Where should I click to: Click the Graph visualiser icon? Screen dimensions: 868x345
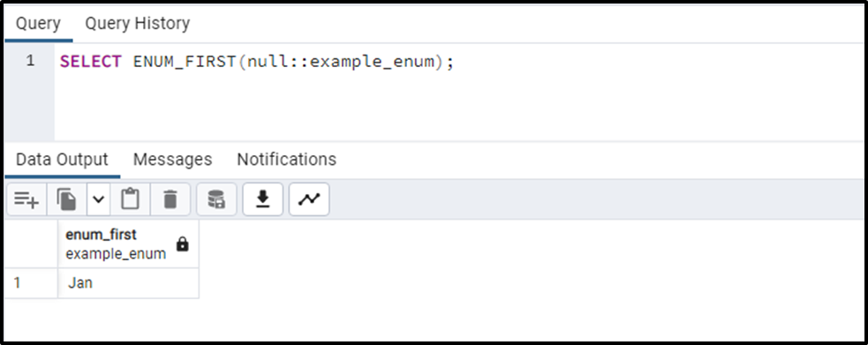tap(309, 199)
